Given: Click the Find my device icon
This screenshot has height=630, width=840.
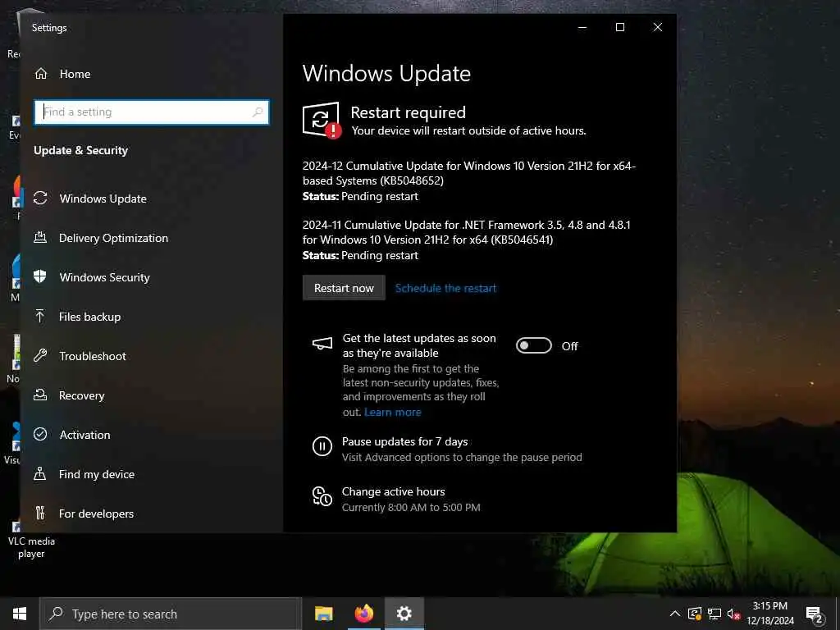Looking at the screenshot, I should point(40,473).
